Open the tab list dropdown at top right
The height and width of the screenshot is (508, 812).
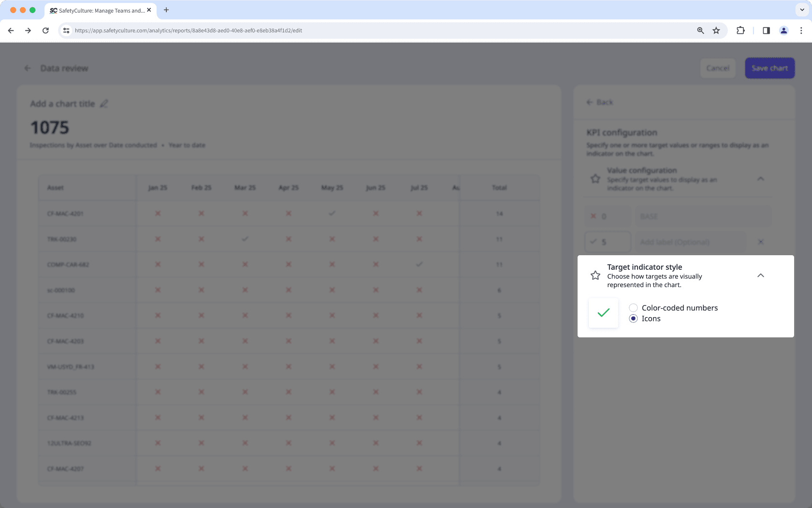[801, 10]
